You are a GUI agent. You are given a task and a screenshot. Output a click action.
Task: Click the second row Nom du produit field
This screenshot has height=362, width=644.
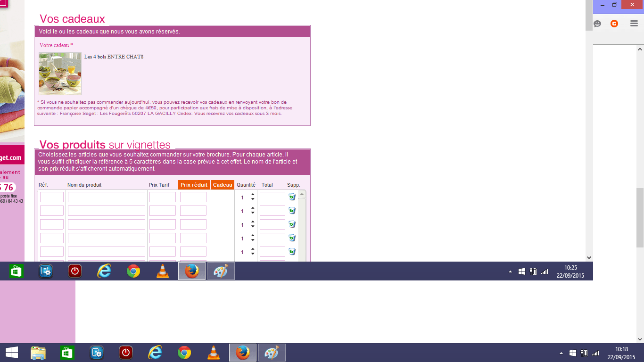[x=107, y=211]
